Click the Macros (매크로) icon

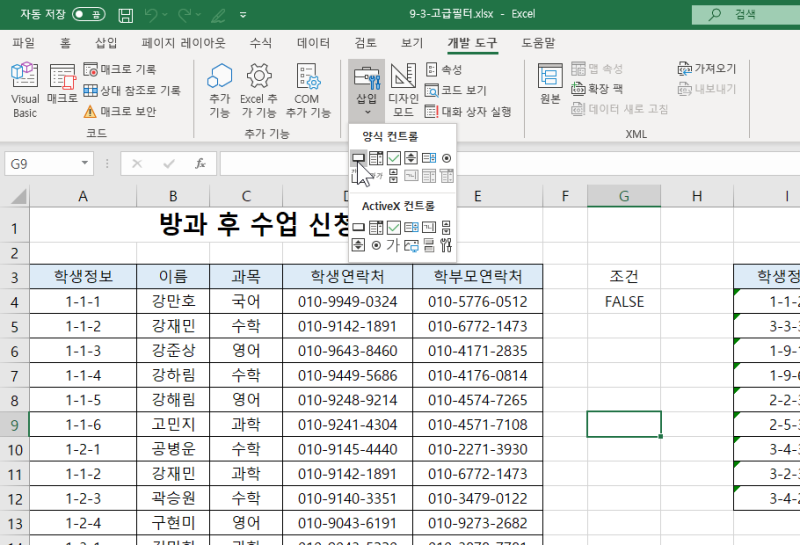[62, 90]
